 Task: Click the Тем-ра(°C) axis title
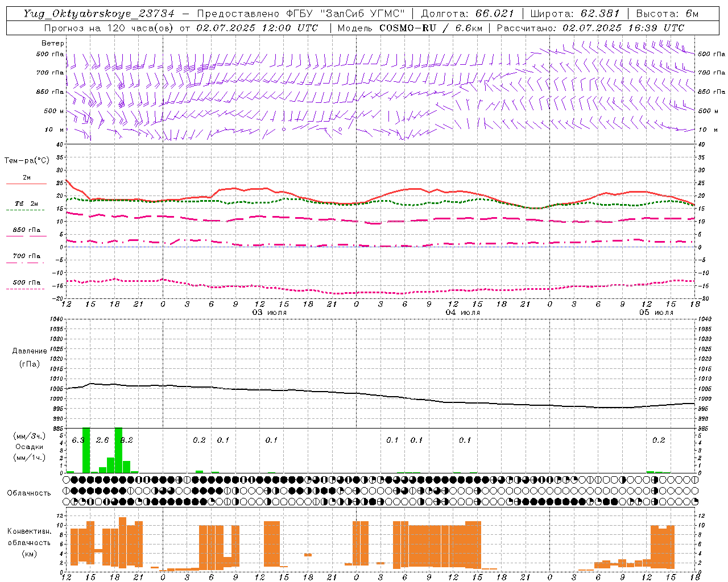(27, 161)
